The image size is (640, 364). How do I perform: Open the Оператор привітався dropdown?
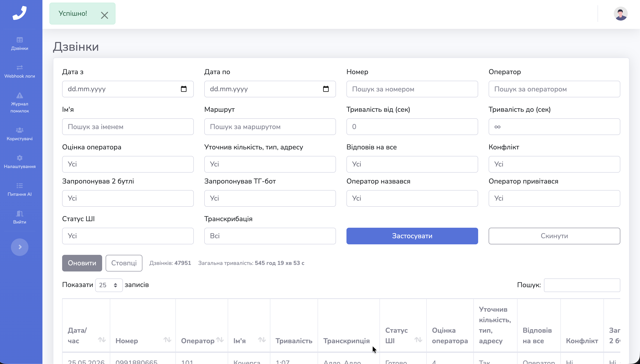[554, 198]
